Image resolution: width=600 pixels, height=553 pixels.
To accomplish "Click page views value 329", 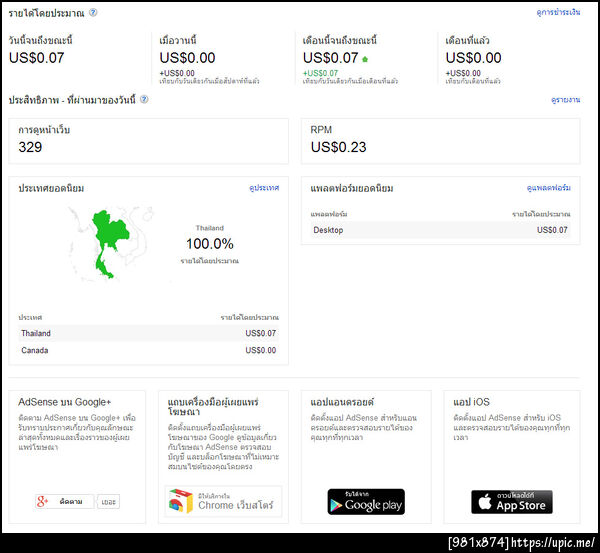I will (30, 147).
